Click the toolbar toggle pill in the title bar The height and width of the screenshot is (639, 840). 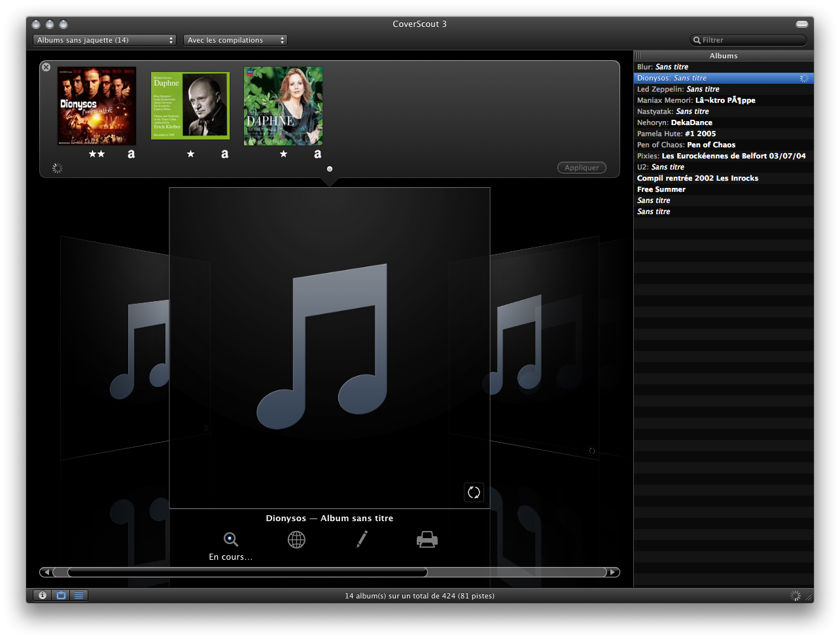pyautogui.click(x=802, y=24)
